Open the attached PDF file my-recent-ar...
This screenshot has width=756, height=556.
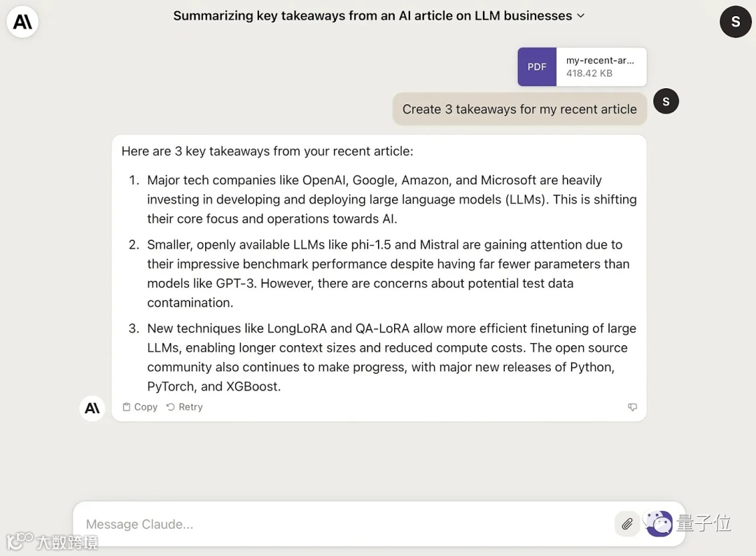[582, 67]
